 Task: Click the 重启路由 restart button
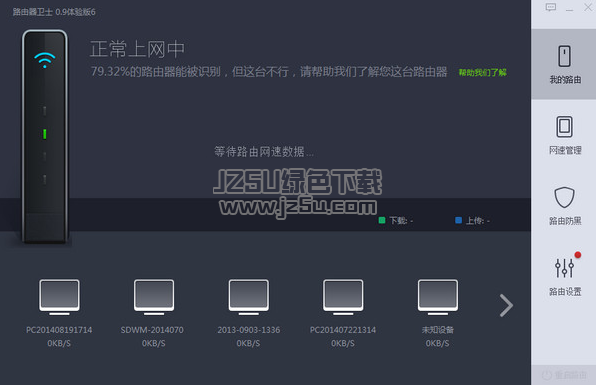564,375
